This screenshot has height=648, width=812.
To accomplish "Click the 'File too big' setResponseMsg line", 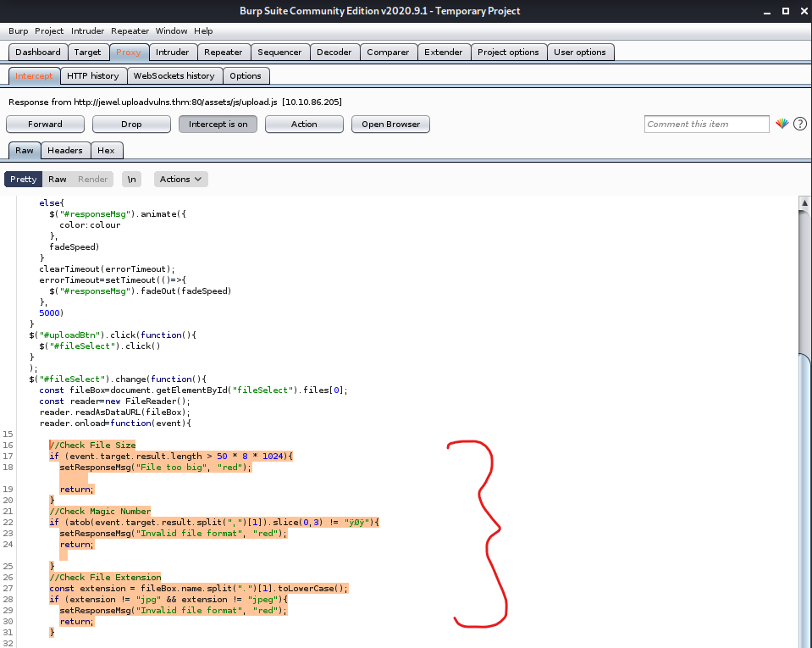I will [x=155, y=468].
